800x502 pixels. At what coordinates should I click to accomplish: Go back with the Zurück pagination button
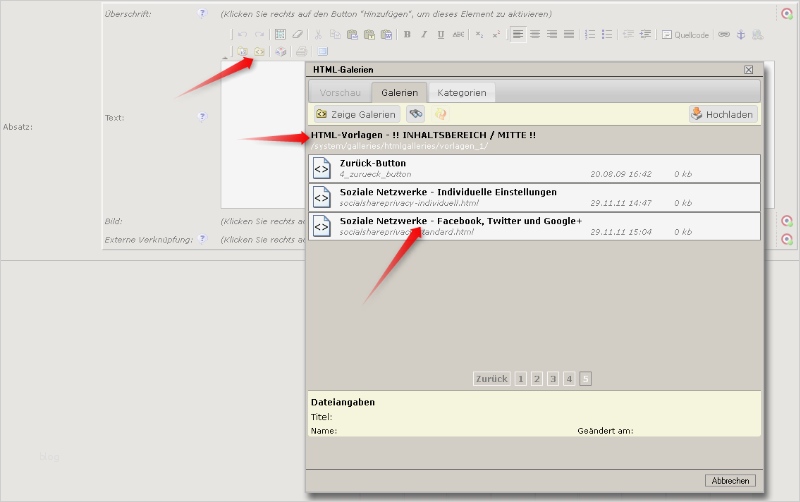tap(492, 379)
